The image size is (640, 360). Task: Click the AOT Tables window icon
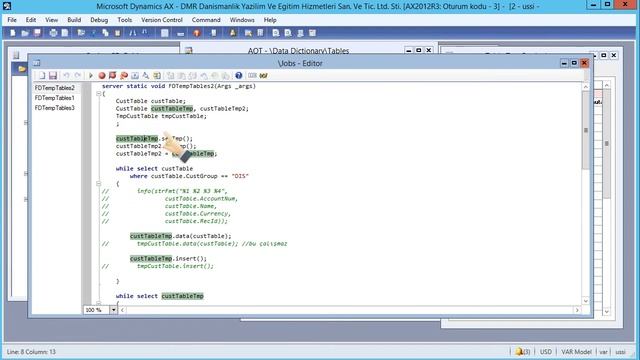(189, 51)
